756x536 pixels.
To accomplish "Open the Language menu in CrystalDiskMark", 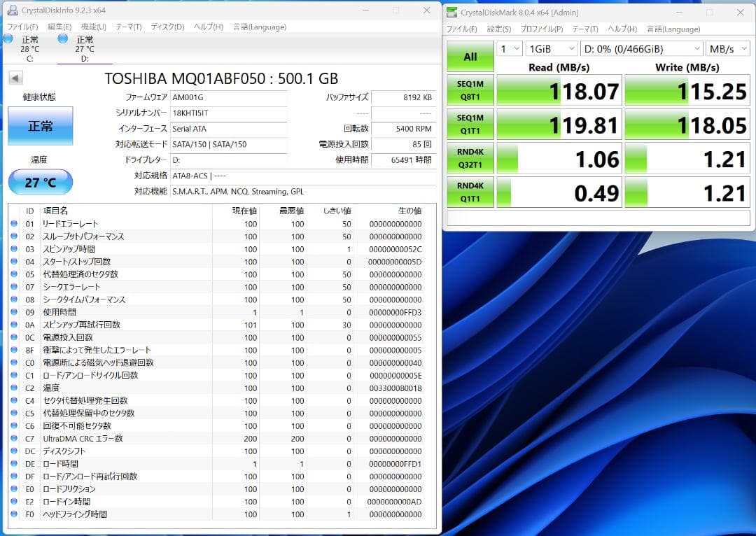I will tap(673, 29).
